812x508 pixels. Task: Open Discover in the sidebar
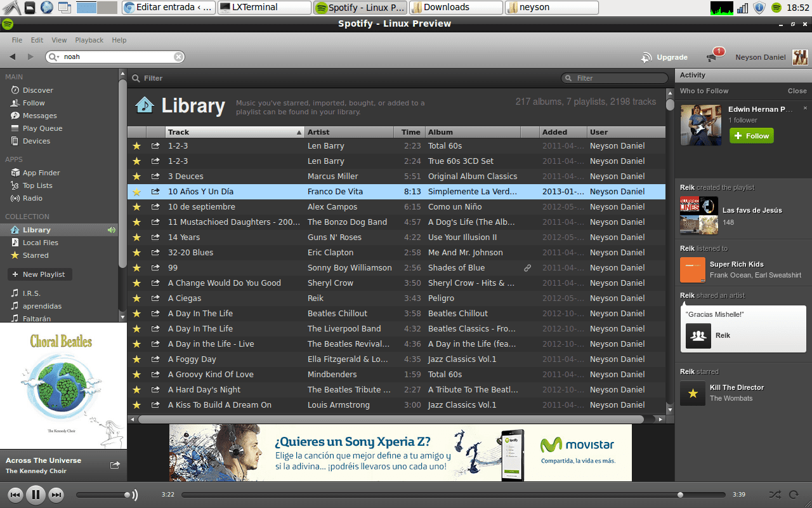38,90
